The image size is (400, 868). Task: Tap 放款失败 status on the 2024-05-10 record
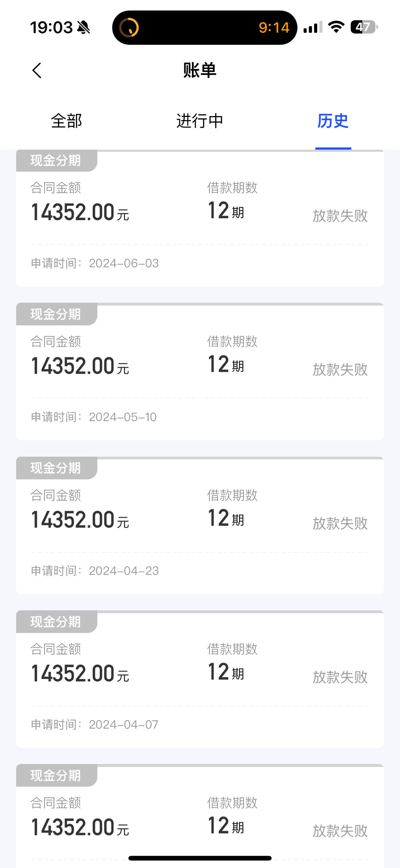click(x=340, y=370)
